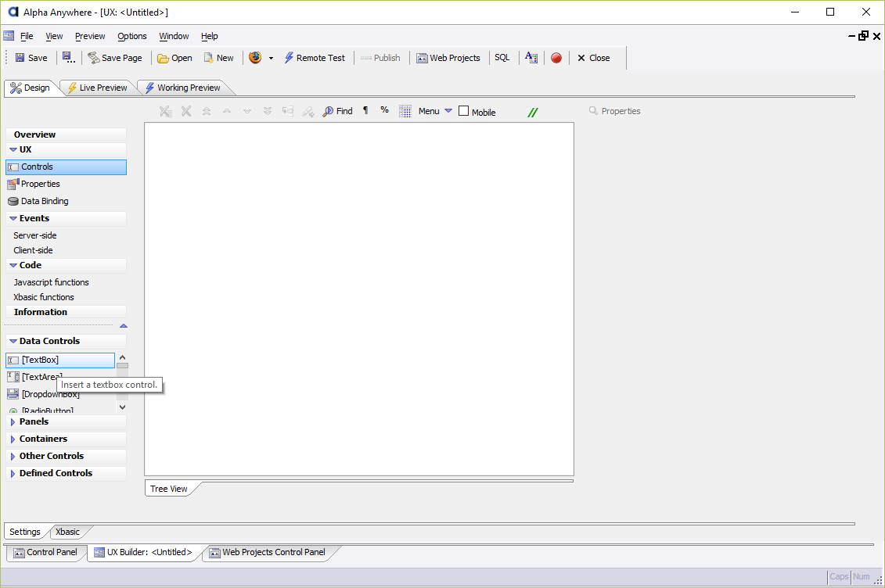Switch to the Design tab

[31, 88]
